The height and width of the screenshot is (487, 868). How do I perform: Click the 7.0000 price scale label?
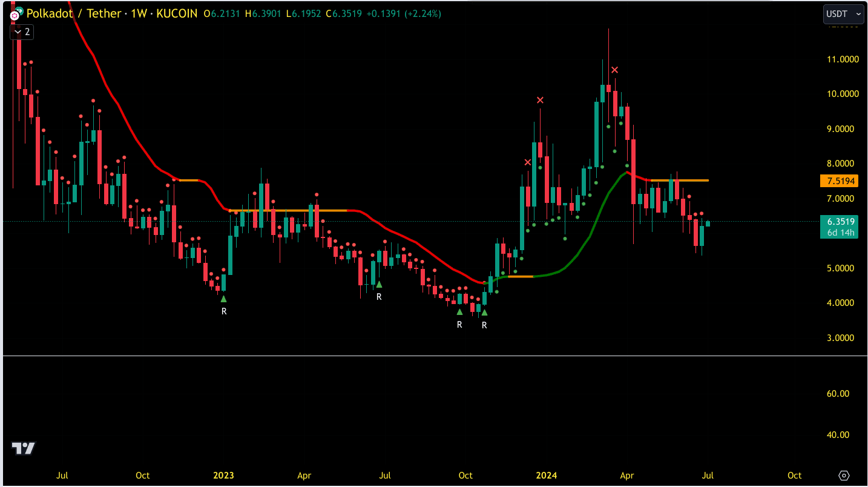point(839,199)
